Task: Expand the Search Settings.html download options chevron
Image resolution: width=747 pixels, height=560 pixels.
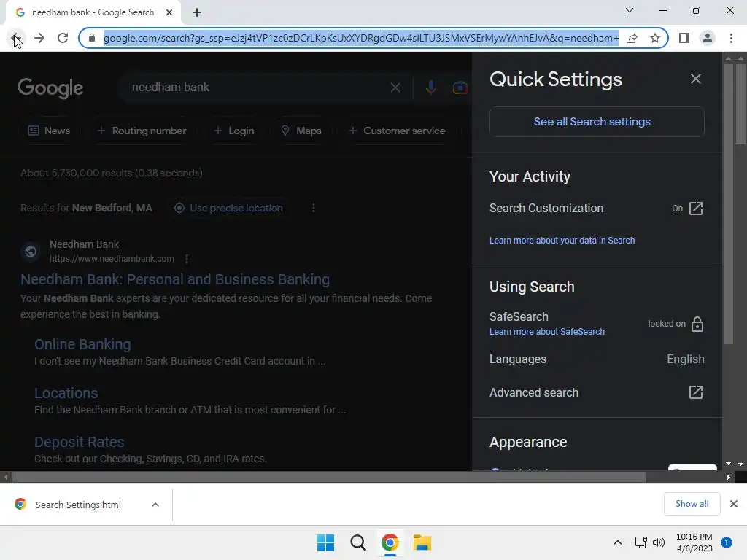Action: coord(155,505)
